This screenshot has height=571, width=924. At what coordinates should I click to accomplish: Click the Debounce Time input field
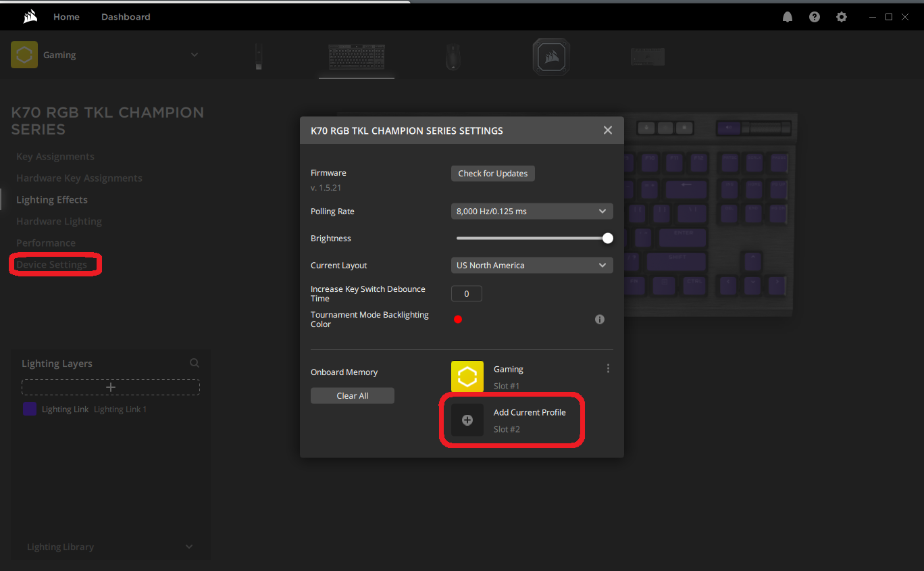pyautogui.click(x=466, y=294)
